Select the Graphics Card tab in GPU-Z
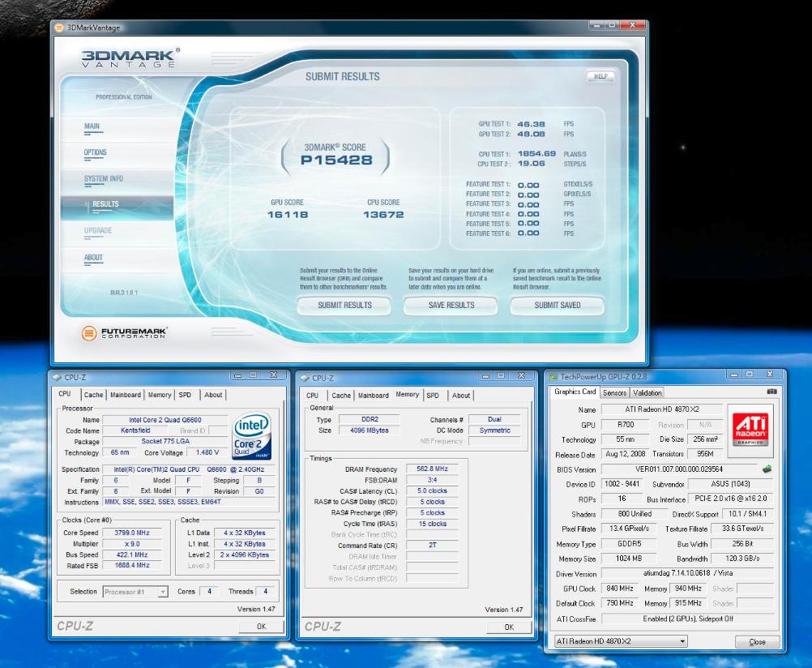 click(575, 392)
